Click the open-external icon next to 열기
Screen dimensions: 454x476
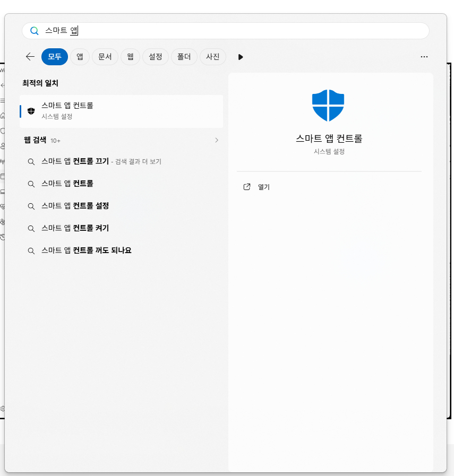(247, 187)
